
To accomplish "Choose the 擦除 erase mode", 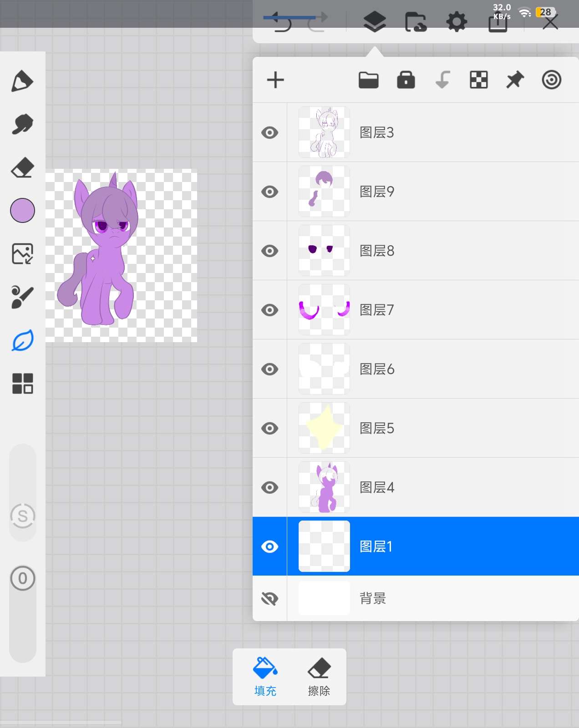I will tap(319, 677).
